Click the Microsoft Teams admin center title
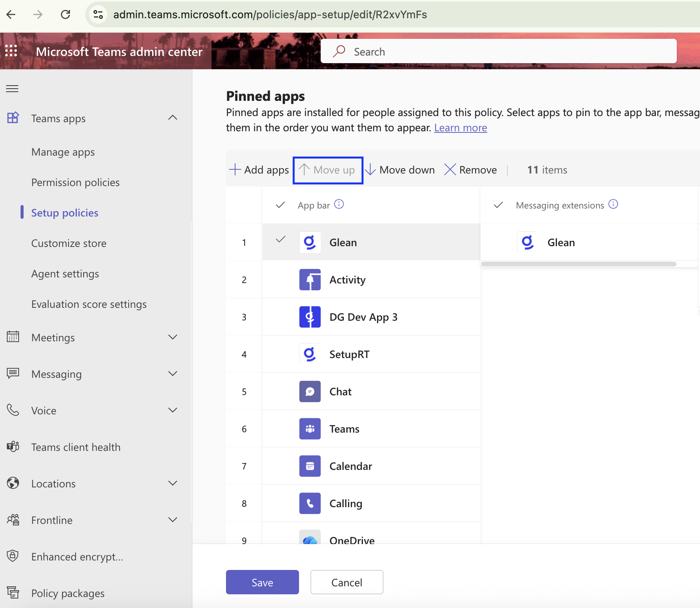 pos(119,51)
